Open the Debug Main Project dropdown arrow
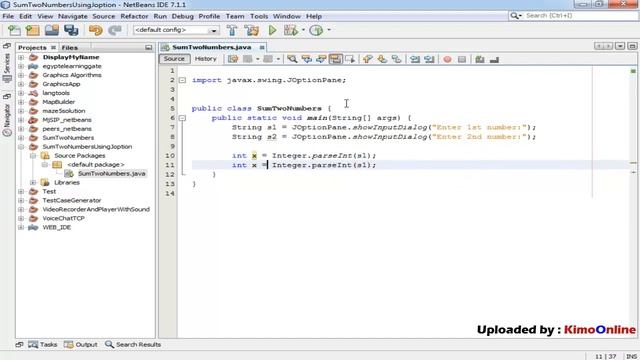The image size is (640, 360). click(x=303, y=30)
